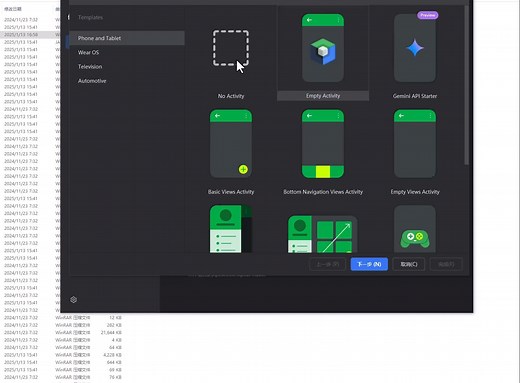520x383 pixels.
Task: Click the template list vertical scrollbar
Action: (466, 85)
